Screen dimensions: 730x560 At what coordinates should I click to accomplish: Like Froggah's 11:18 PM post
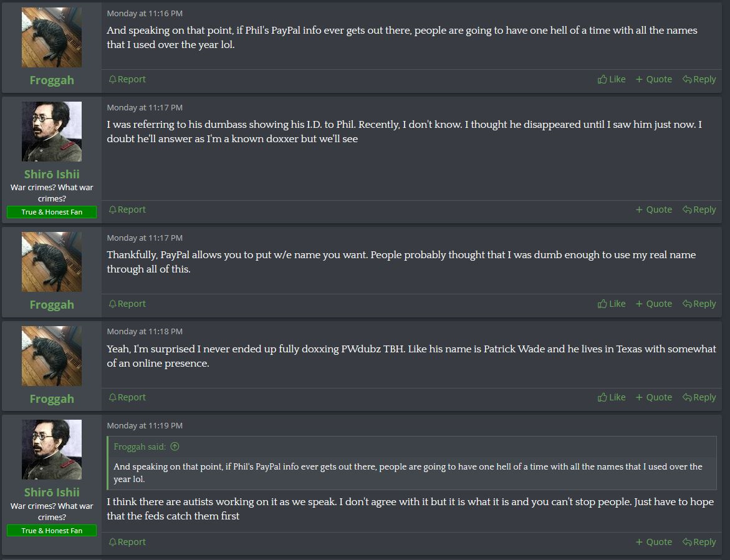(612, 397)
